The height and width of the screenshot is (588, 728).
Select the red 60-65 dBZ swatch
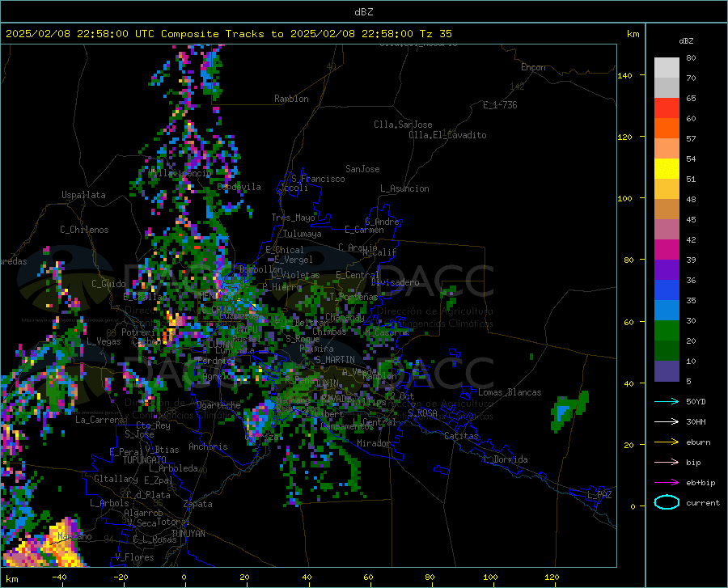tap(667, 108)
